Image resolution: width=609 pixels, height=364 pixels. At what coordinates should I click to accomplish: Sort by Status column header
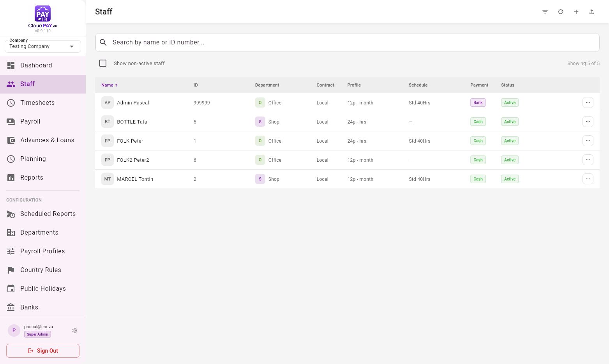(x=508, y=85)
